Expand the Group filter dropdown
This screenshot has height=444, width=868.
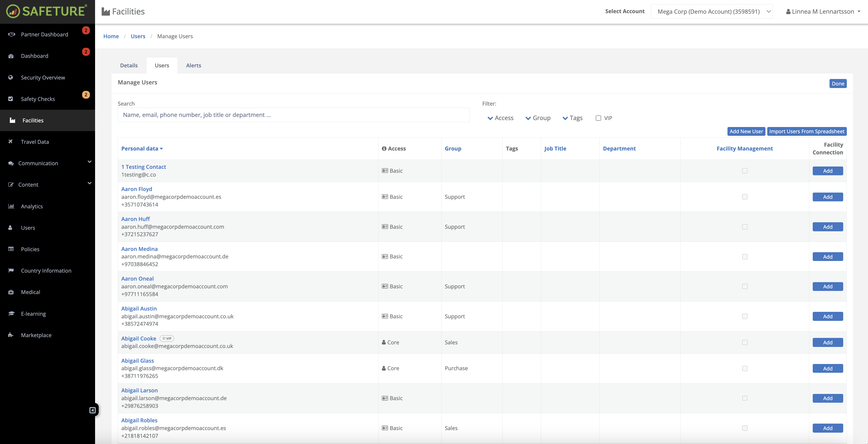[538, 118]
